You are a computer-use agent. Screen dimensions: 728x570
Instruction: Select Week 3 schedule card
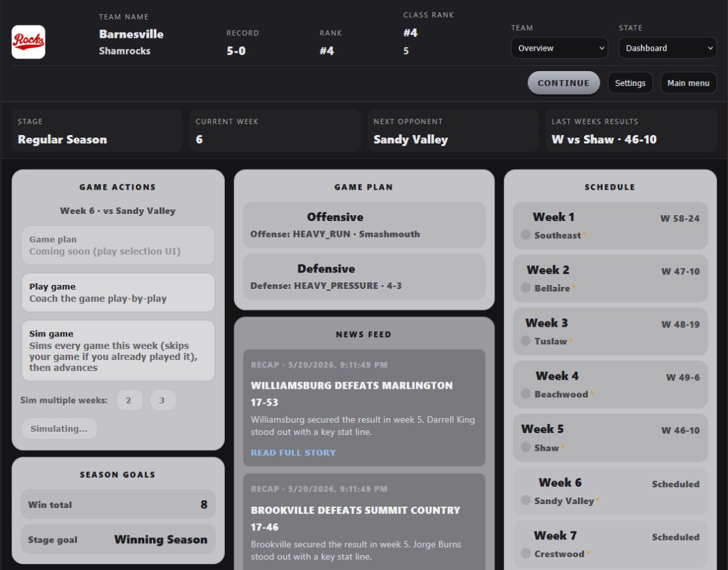610,331
